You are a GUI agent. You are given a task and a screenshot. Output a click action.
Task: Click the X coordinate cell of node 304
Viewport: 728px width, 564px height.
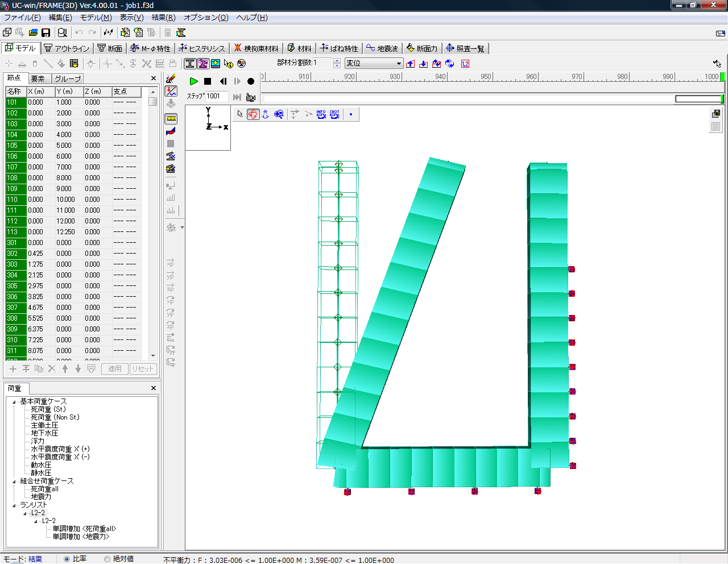click(x=40, y=275)
